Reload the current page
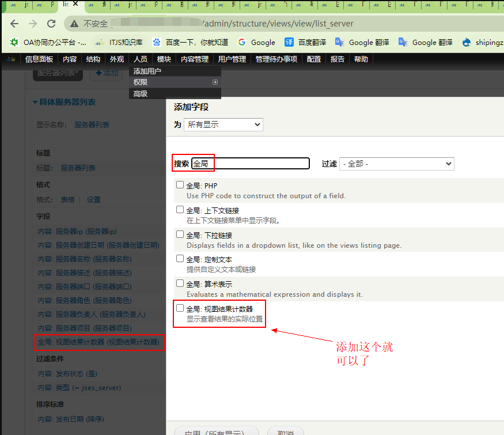The image size is (504, 435). point(51,24)
